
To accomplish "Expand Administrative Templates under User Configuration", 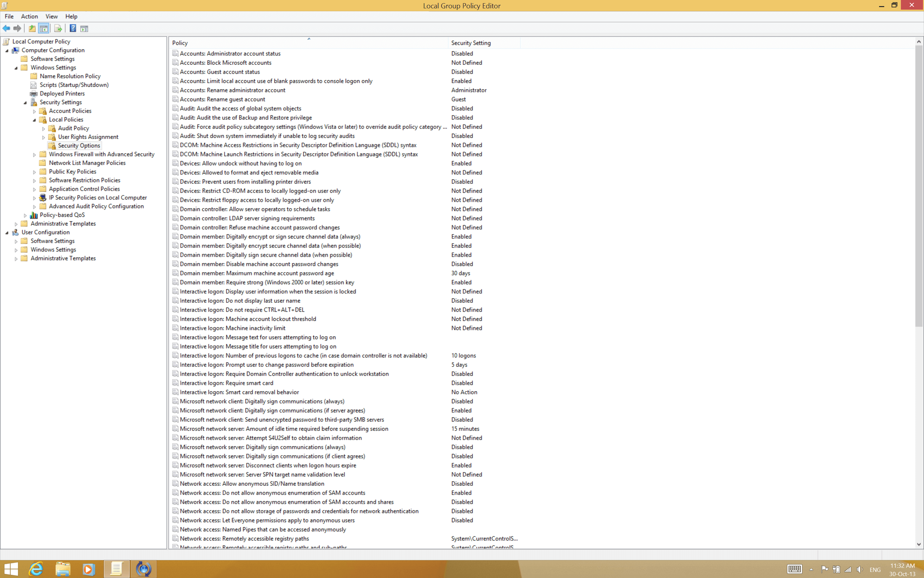I will [x=16, y=259].
